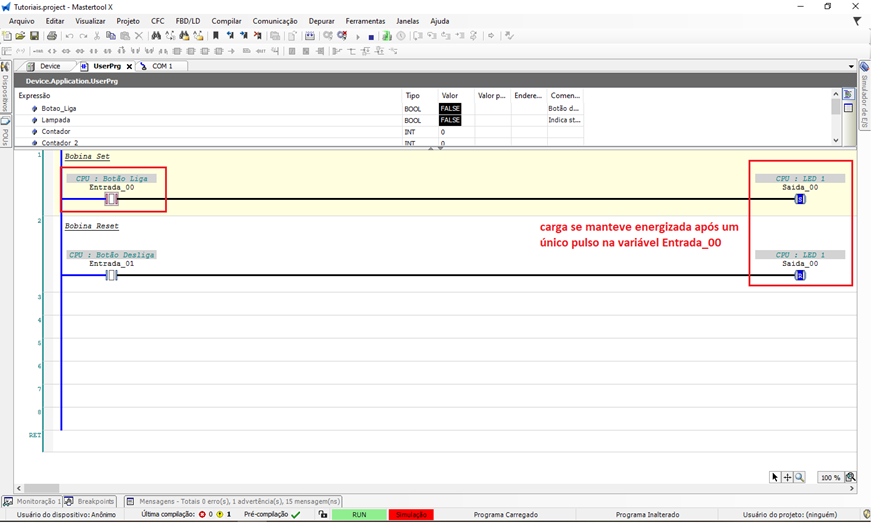Select the zoom magnifier tool icon

pyautogui.click(x=799, y=478)
